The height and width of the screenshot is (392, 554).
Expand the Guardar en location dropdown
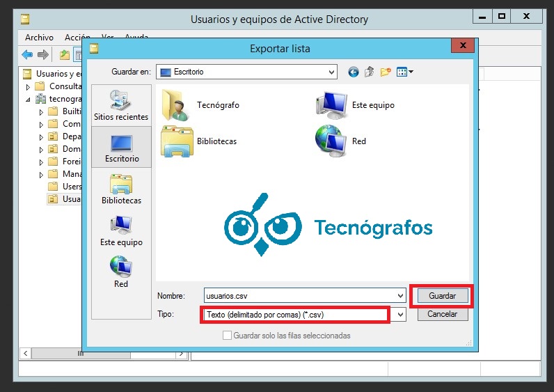[331, 72]
